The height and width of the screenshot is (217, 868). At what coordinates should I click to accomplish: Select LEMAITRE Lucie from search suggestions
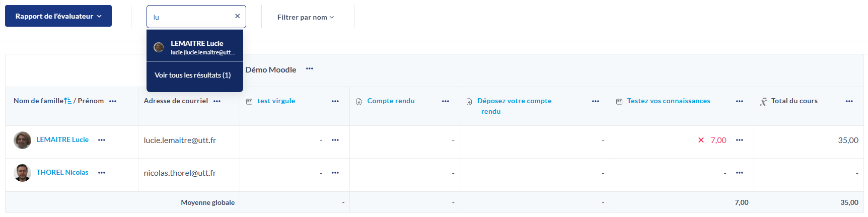[195, 47]
